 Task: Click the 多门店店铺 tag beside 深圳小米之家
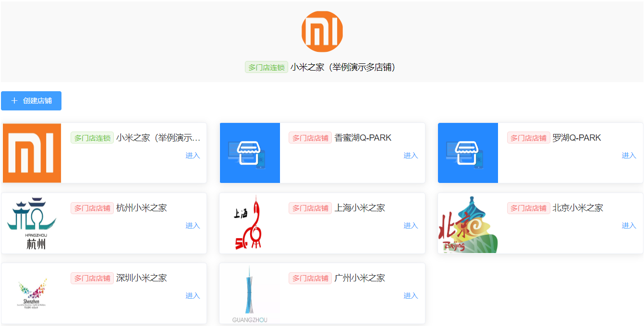[x=92, y=278]
